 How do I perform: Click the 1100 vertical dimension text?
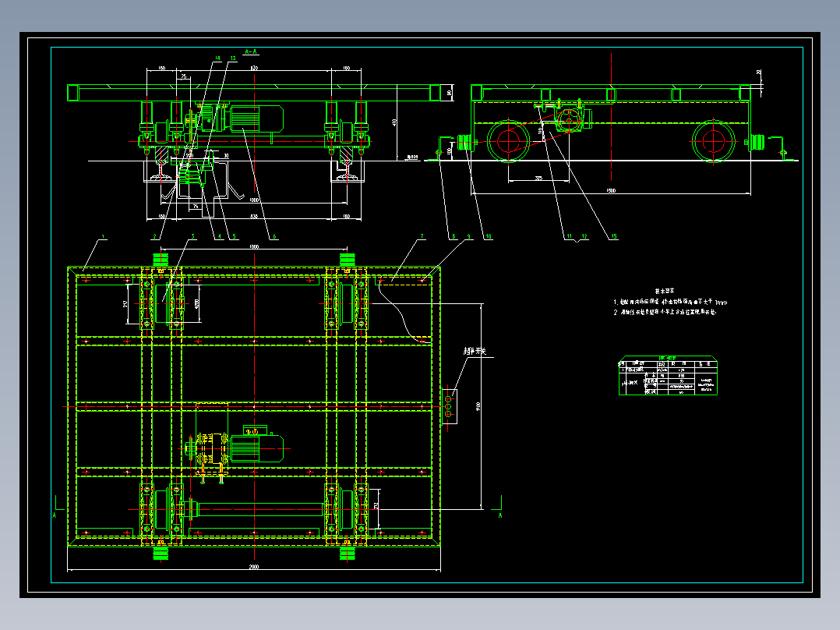coord(478,406)
